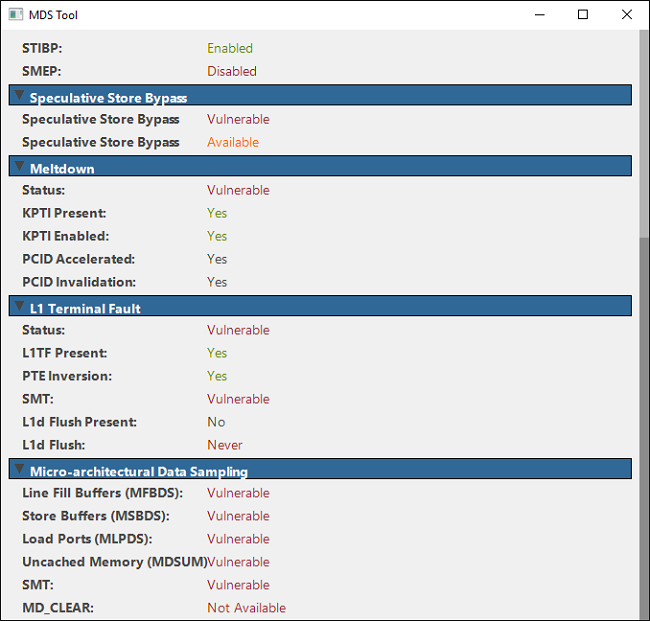This screenshot has width=650, height=621.
Task: Click Line Fill Buffers (MFBDS) label
Action: pyautogui.click(x=96, y=493)
